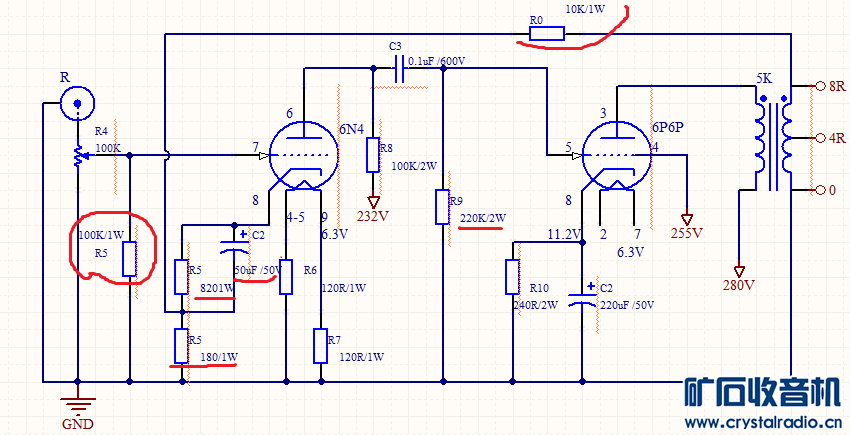Select the '4-5' heater pin label

coord(296,217)
